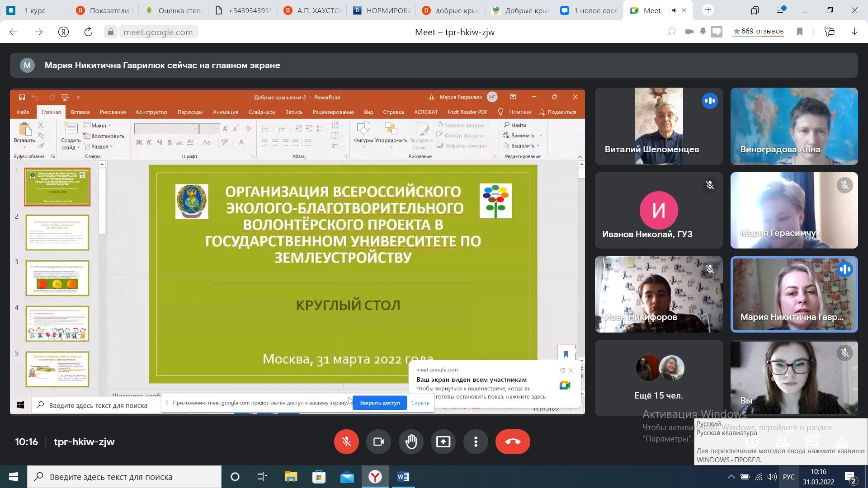Image resolution: width=868 pixels, height=488 pixels.
Task: Click the bookmark icon in browser toolbar
Action: tap(800, 32)
